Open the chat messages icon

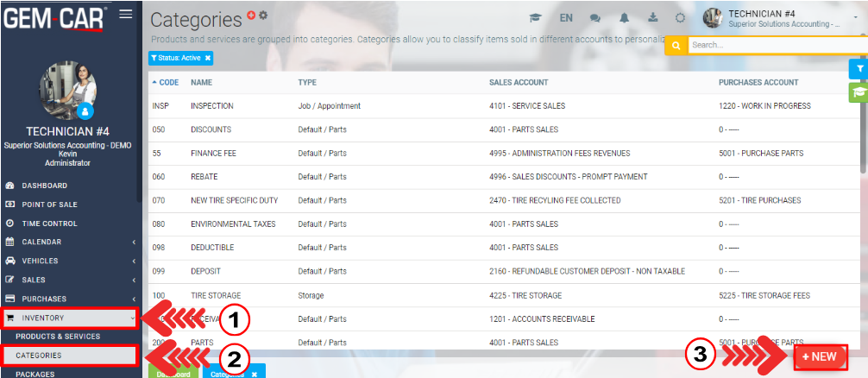(x=594, y=18)
